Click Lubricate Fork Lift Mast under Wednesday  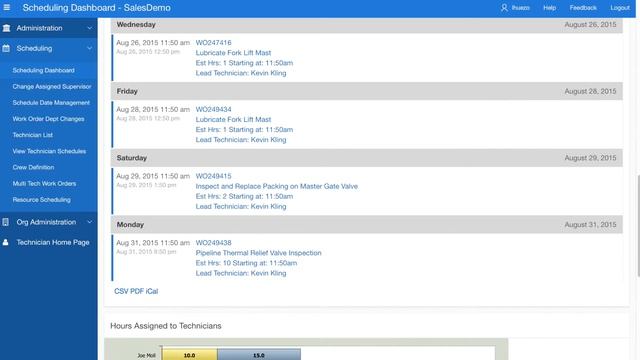point(233,53)
